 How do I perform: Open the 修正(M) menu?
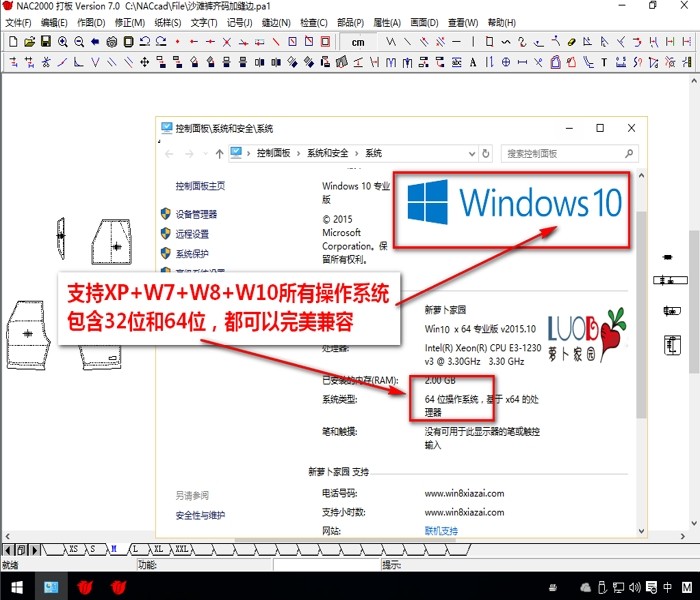tap(130, 23)
